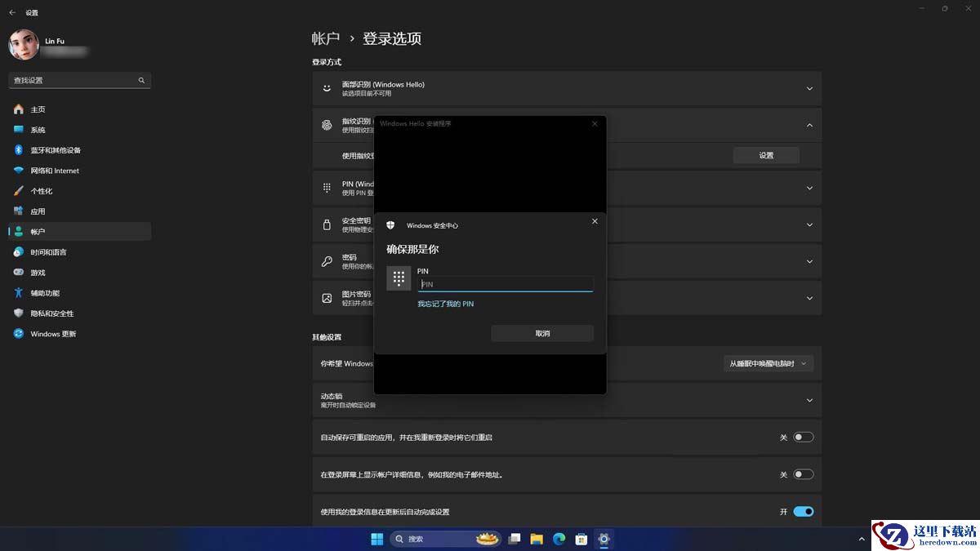This screenshot has height=551, width=980.
Task: Open the Windows Start menu
Action: [377, 539]
